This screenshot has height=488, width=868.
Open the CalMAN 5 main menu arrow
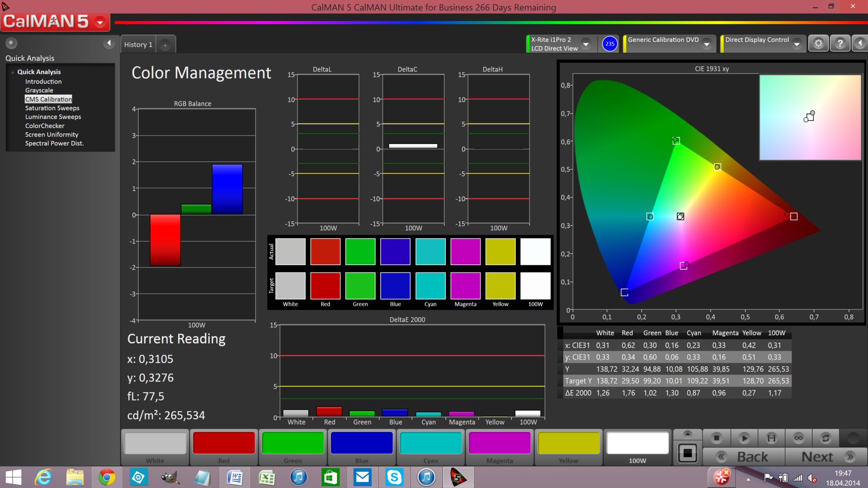[x=100, y=22]
